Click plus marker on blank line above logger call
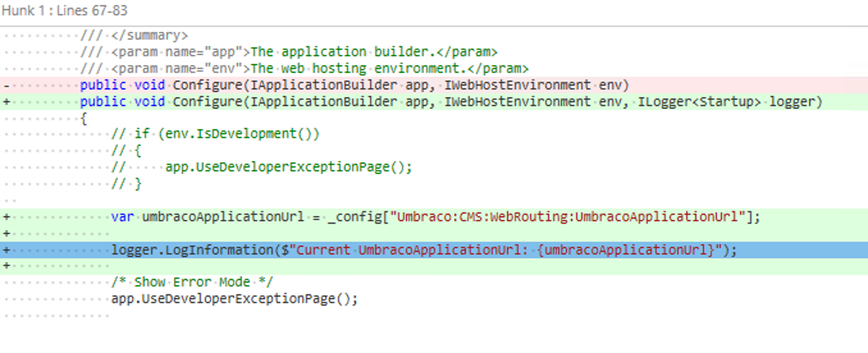Viewport: 868px width, 353px height. click(7, 233)
